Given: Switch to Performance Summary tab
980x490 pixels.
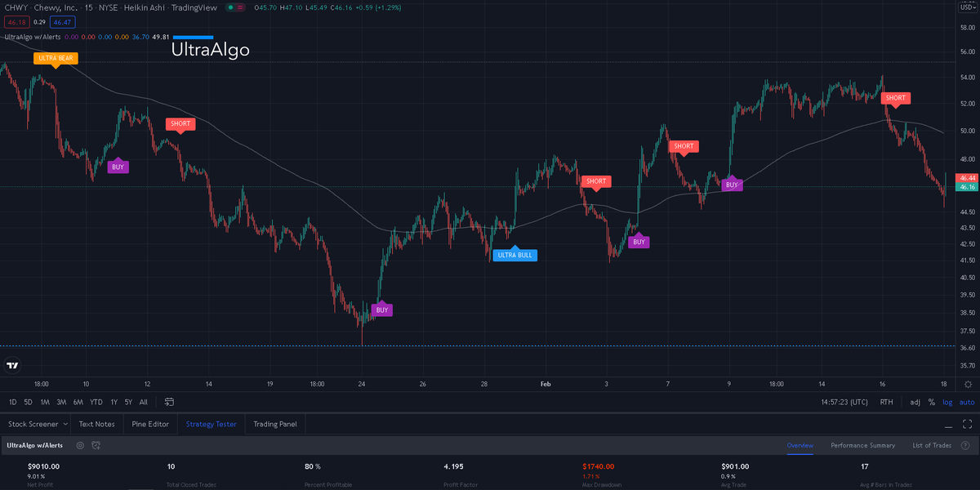Looking at the screenshot, I should [862, 445].
